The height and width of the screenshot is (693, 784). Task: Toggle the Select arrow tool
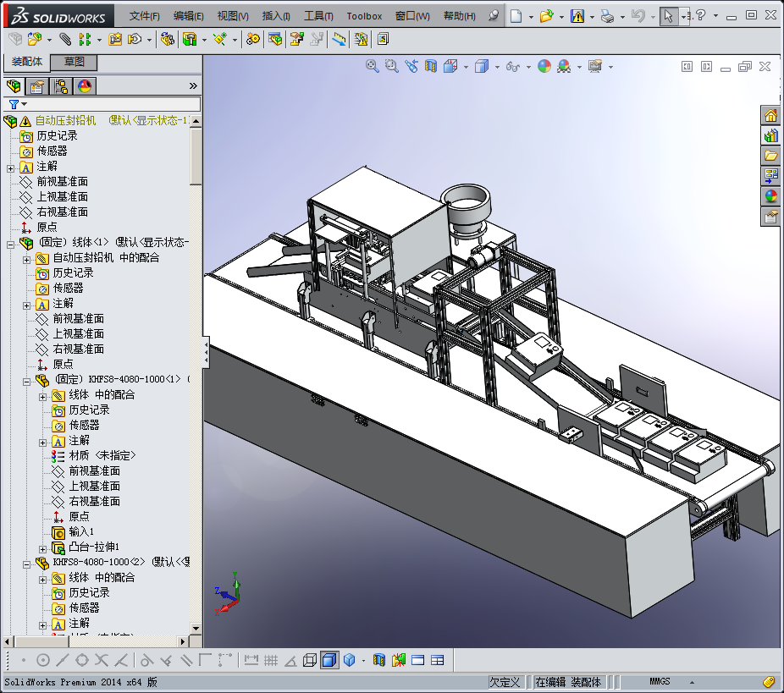(668, 16)
